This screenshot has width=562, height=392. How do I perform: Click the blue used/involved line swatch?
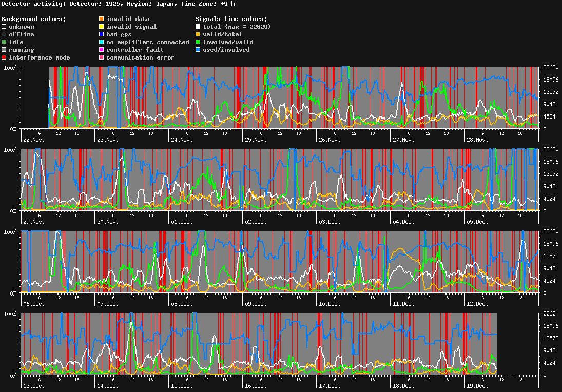(198, 50)
